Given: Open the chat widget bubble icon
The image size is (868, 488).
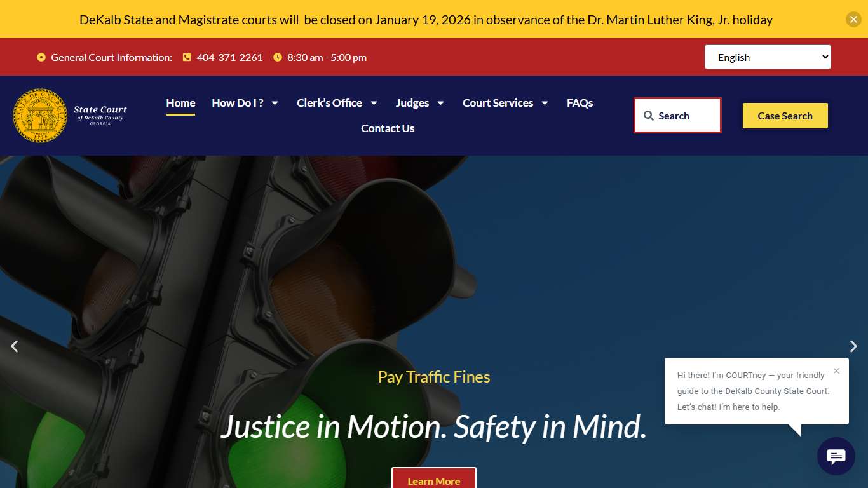Looking at the screenshot, I should click(836, 456).
